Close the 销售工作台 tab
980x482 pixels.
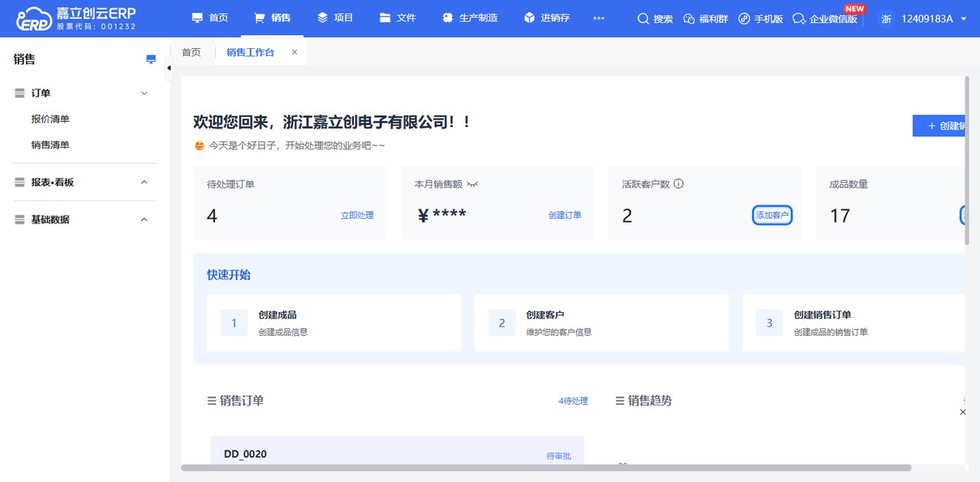295,52
